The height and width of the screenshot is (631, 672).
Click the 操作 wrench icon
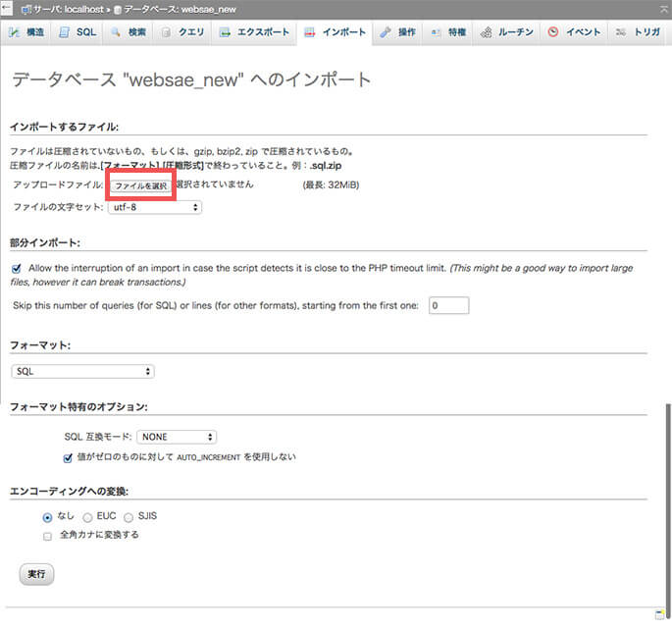(386, 32)
